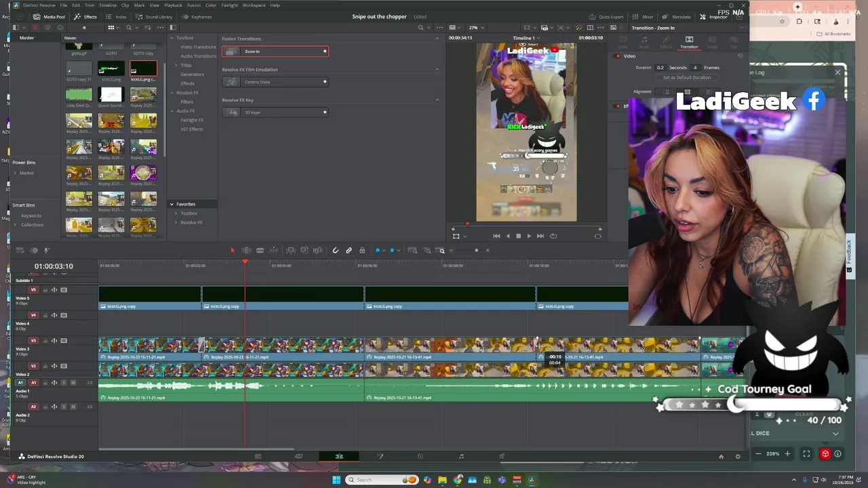Open viewer zoom 27% dropdown
The height and width of the screenshot is (488, 868).
pyautogui.click(x=475, y=28)
